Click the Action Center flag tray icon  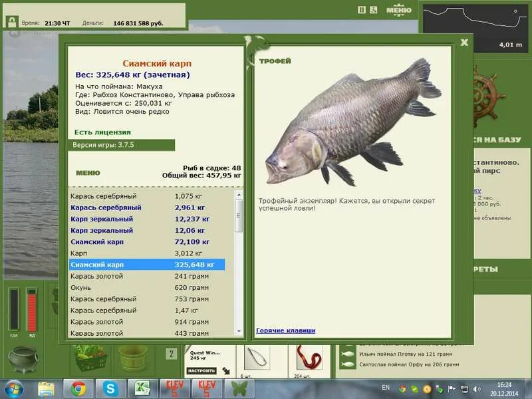pos(452,389)
